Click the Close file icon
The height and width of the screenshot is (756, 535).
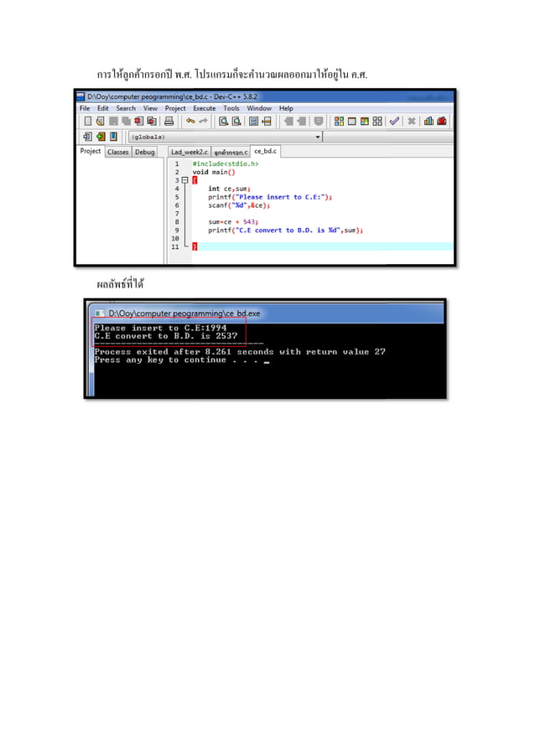139,121
